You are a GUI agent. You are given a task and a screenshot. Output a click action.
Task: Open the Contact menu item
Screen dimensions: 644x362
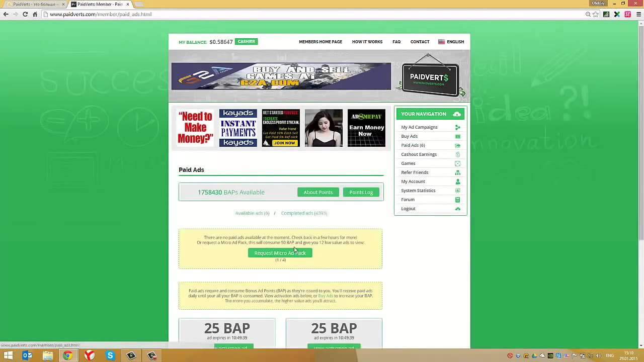420,42
